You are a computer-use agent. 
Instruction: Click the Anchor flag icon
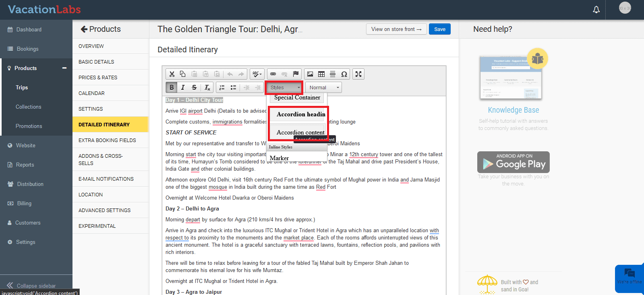[296, 74]
